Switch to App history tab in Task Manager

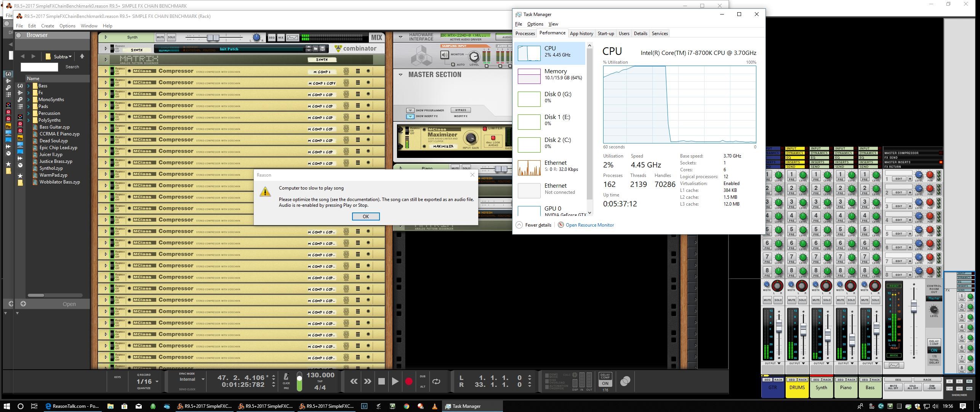[x=581, y=34]
